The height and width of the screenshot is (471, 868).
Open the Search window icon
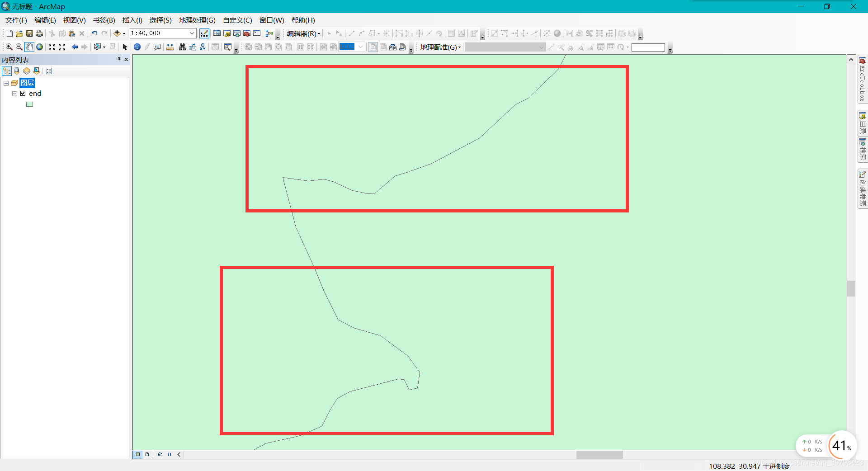point(237,33)
